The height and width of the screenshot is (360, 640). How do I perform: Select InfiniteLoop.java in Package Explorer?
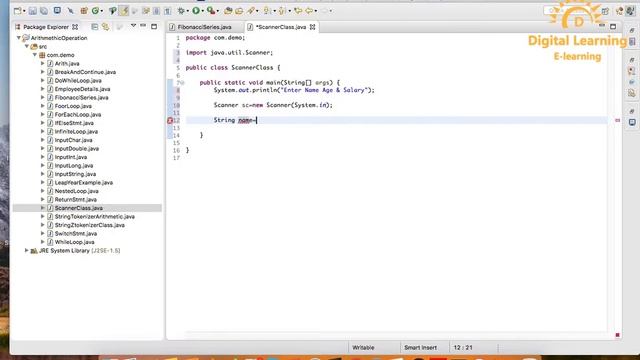76,132
